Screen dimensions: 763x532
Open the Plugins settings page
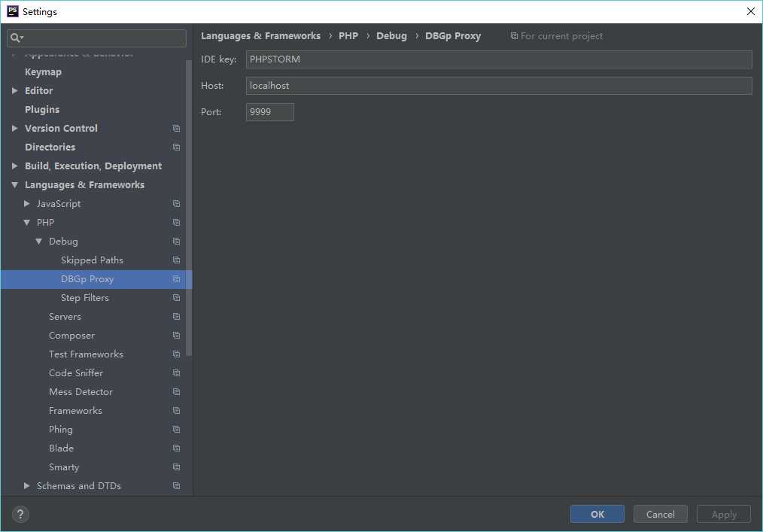(42, 110)
